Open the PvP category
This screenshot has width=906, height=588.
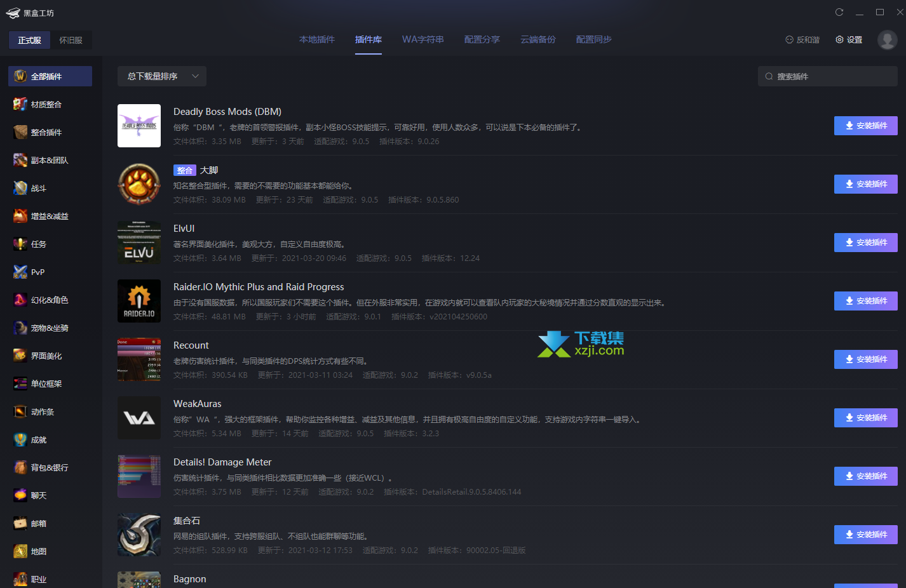(x=50, y=272)
